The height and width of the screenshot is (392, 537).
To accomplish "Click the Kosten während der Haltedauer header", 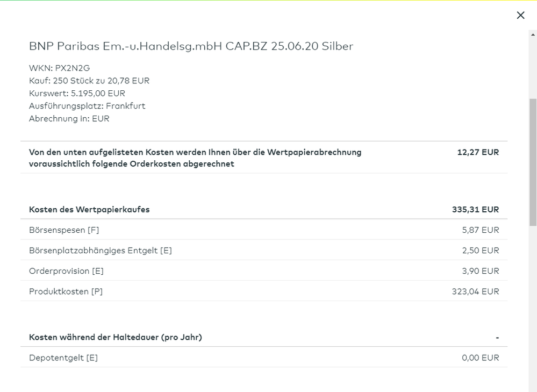I will tap(116, 337).
